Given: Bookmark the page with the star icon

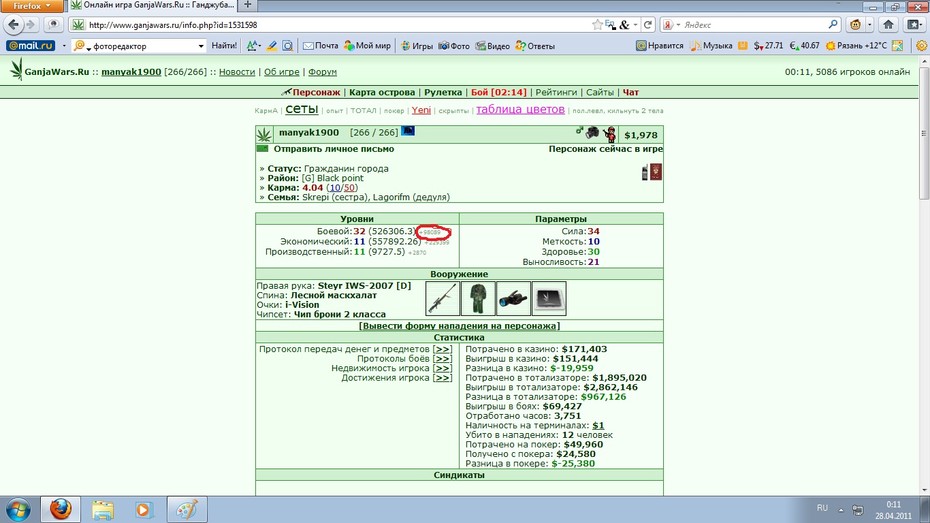Looking at the screenshot, I should (x=597, y=24).
